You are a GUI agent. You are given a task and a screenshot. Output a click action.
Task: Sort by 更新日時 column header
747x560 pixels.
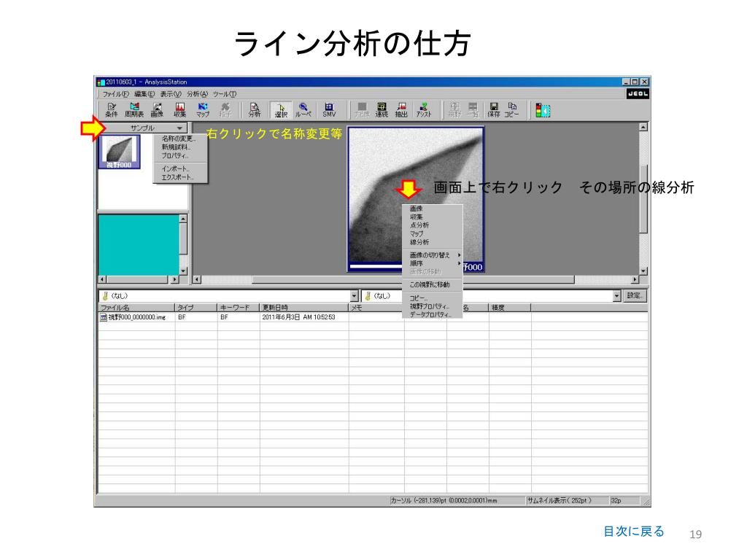click(x=304, y=308)
